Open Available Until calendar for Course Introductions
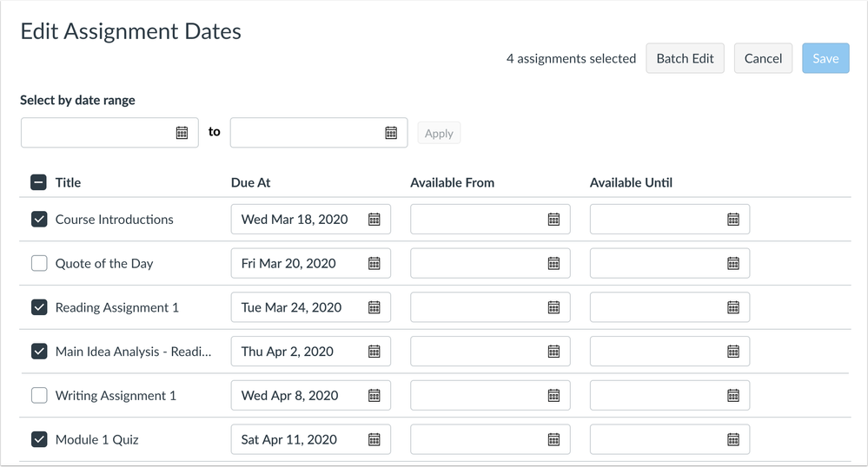Viewport: 868px width, 467px height. [x=733, y=219]
